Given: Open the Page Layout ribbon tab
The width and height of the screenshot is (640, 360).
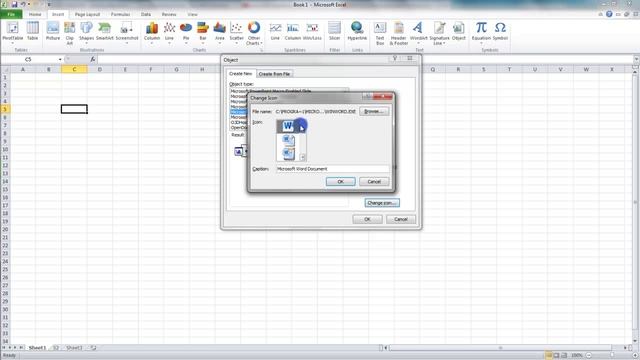Looking at the screenshot, I should (87, 14).
